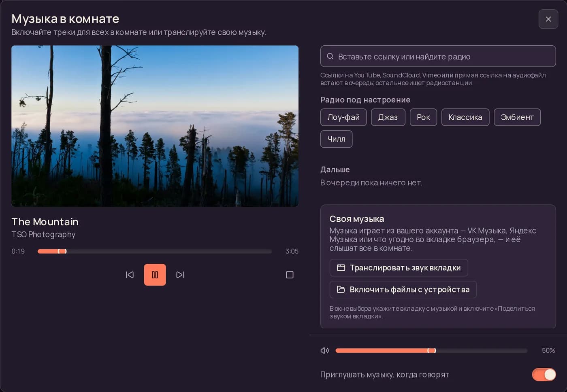The image size is (567, 392).
Task: Click the track title The Mountain
Action: tap(45, 222)
